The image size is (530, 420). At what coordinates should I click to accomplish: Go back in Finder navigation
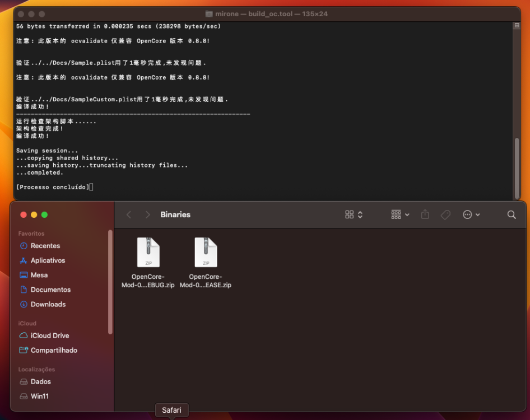[x=129, y=214]
